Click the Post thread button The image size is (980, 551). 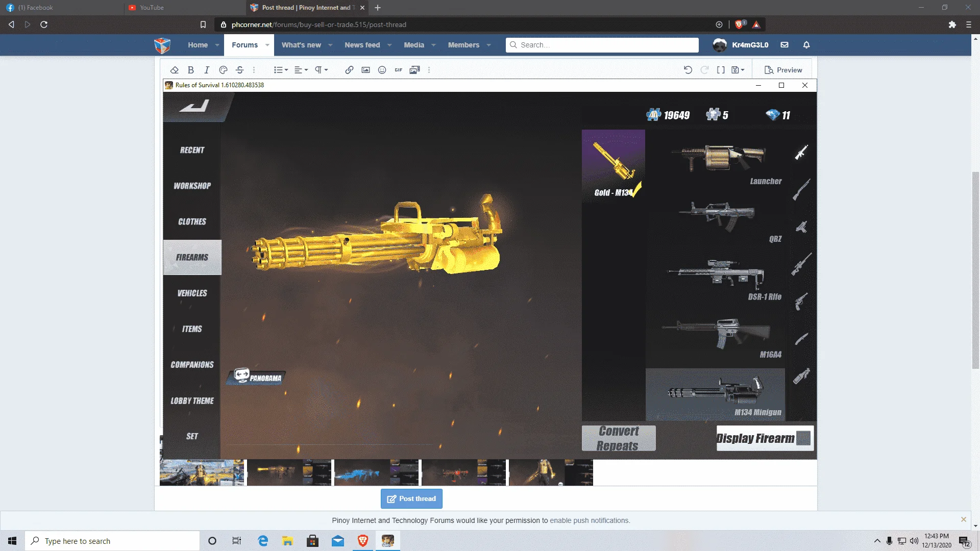(411, 498)
